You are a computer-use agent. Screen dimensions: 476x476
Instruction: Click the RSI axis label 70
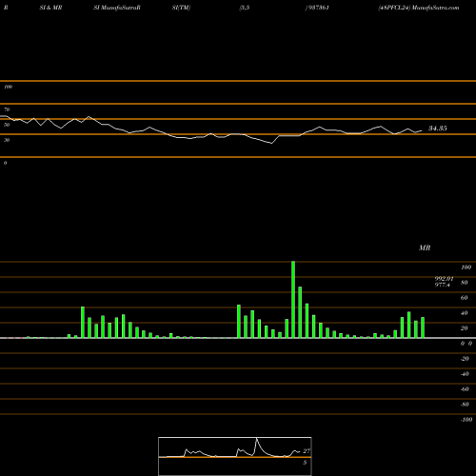tap(7, 109)
